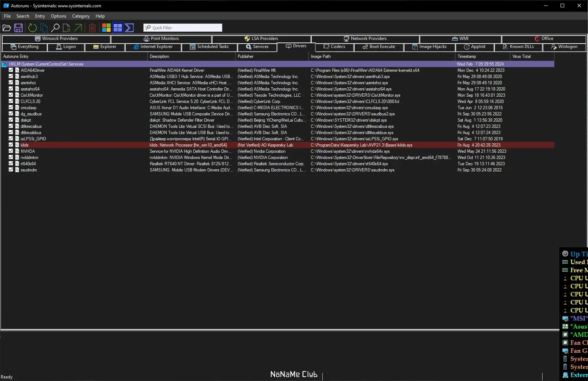Select the iaLPSSi_GPIO entry name

(33, 139)
